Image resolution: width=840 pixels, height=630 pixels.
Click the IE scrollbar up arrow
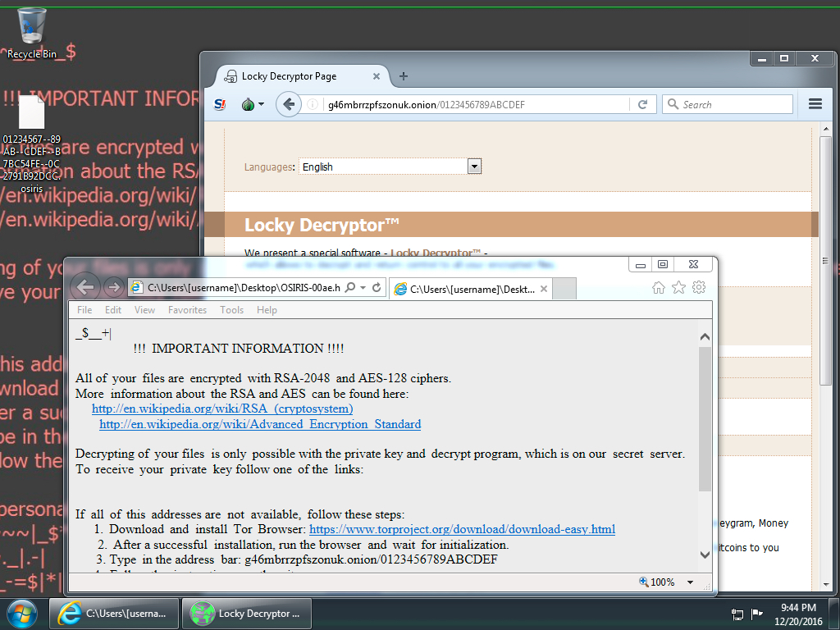click(705, 336)
